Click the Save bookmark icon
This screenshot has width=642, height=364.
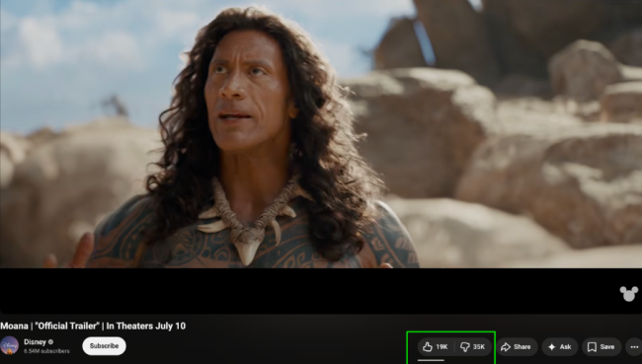point(592,347)
